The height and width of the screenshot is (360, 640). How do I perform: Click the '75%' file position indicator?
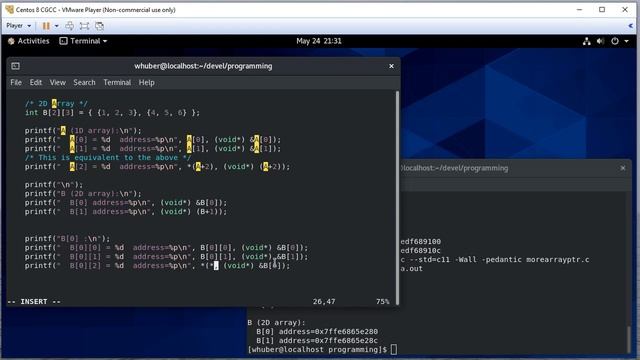tap(382, 302)
